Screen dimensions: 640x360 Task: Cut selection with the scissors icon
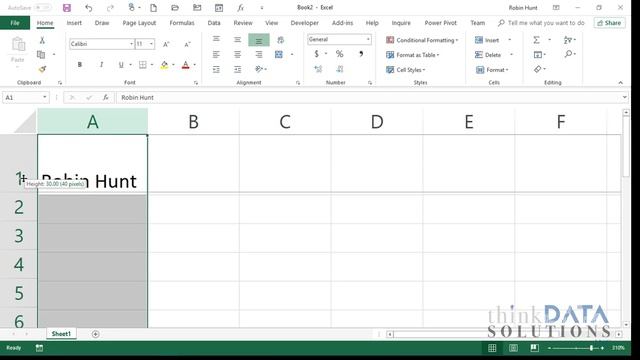(42, 40)
